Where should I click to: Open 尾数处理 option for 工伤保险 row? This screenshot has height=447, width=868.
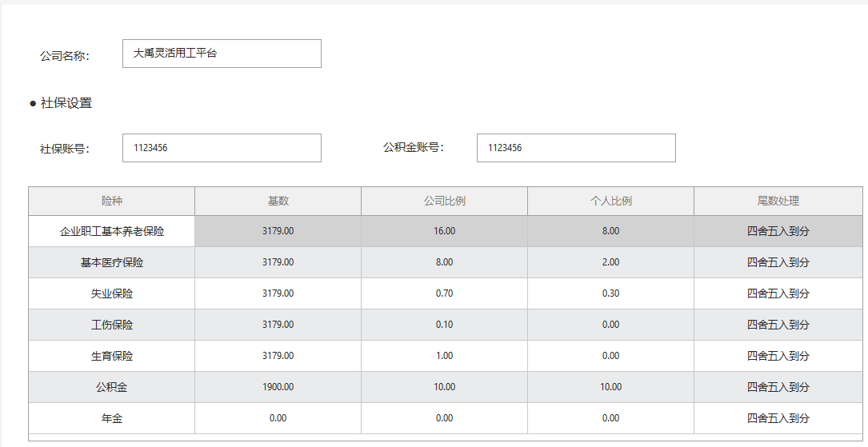tap(778, 325)
